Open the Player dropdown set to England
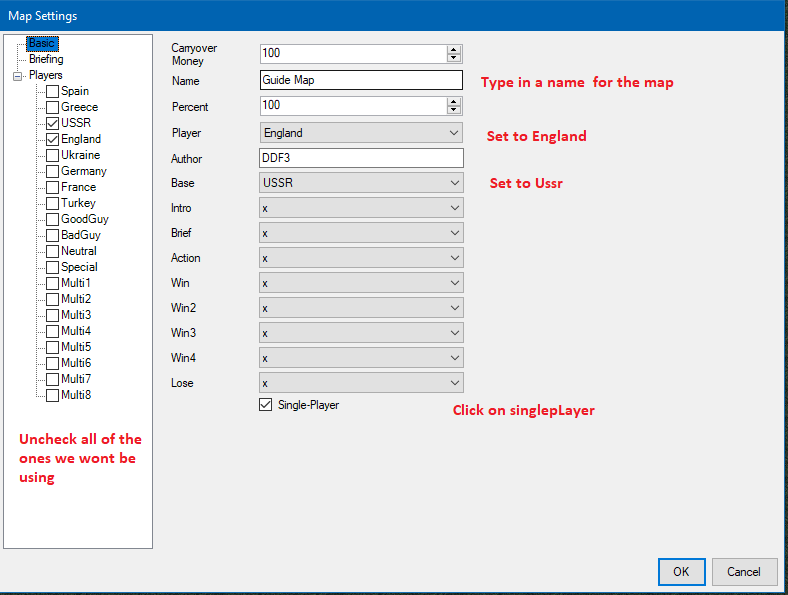Image resolution: width=788 pixels, height=595 pixels. tap(360, 133)
